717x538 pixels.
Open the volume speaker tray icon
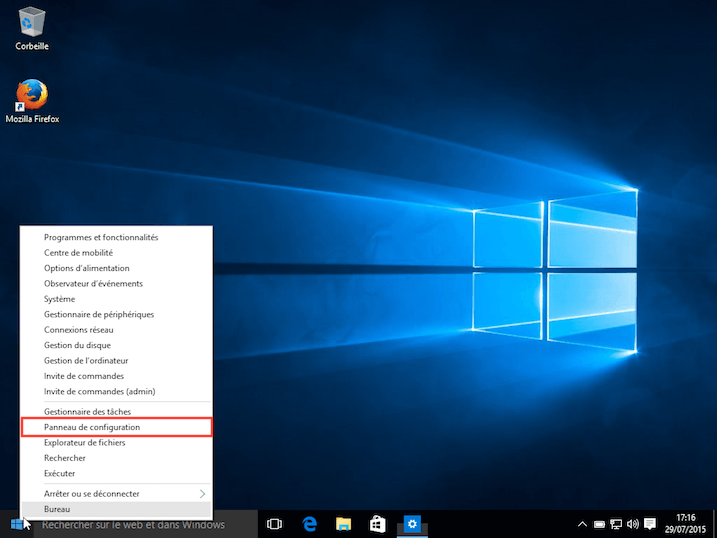coord(632,524)
